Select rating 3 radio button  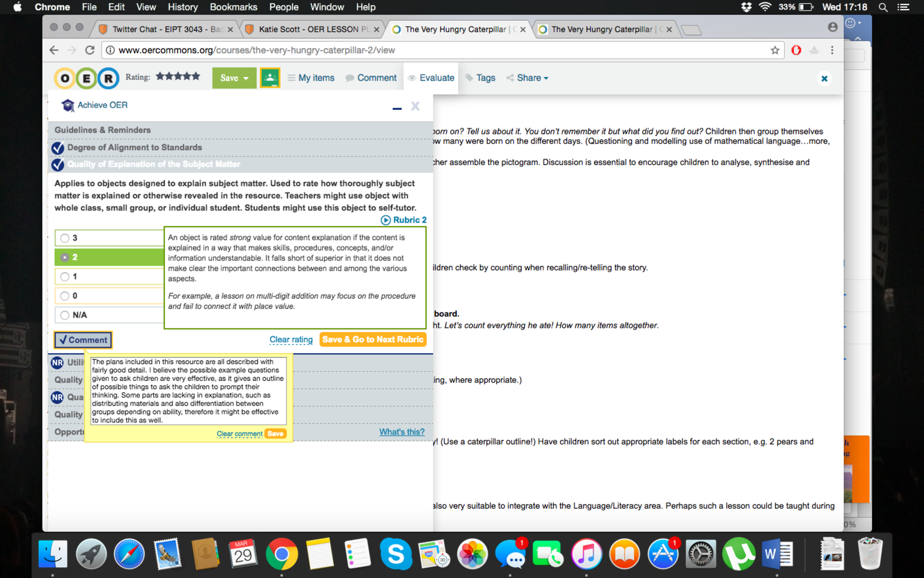tap(65, 238)
